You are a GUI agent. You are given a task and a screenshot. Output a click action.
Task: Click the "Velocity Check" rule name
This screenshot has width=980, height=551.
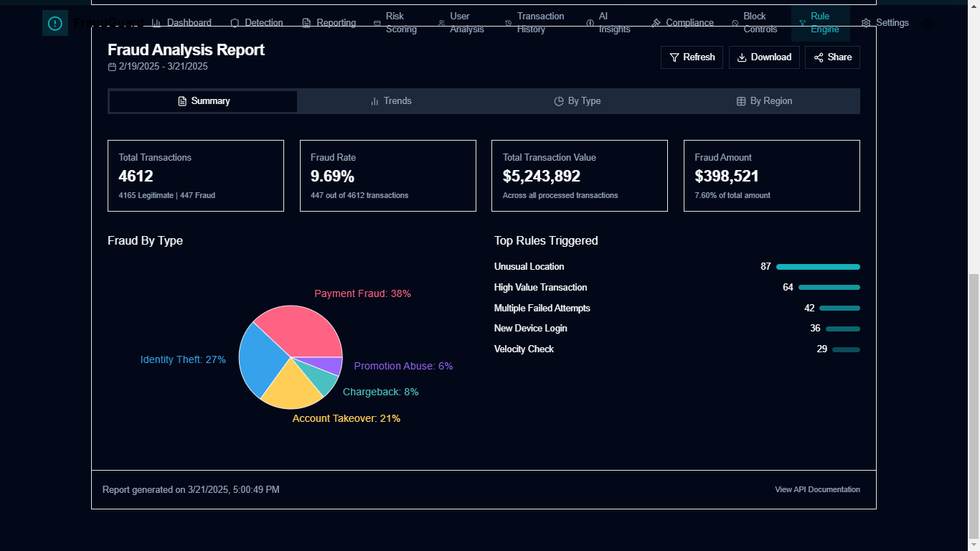coord(524,349)
